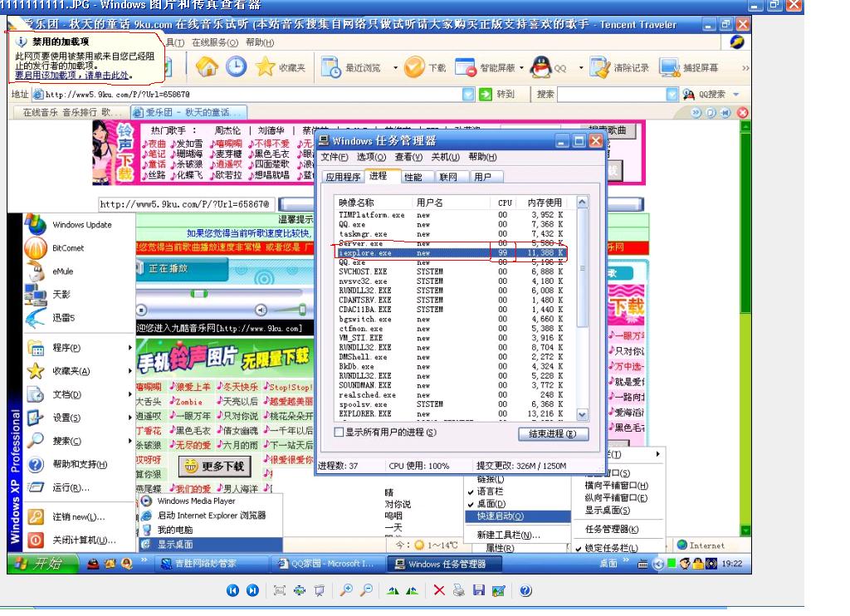Click Best Fit icon in viewer toolbar

tap(280, 590)
